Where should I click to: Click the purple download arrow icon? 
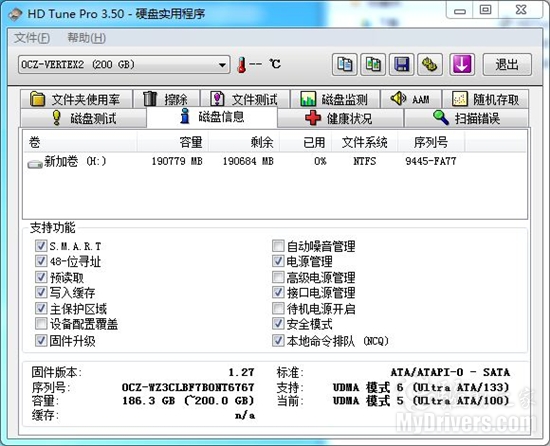click(462, 65)
